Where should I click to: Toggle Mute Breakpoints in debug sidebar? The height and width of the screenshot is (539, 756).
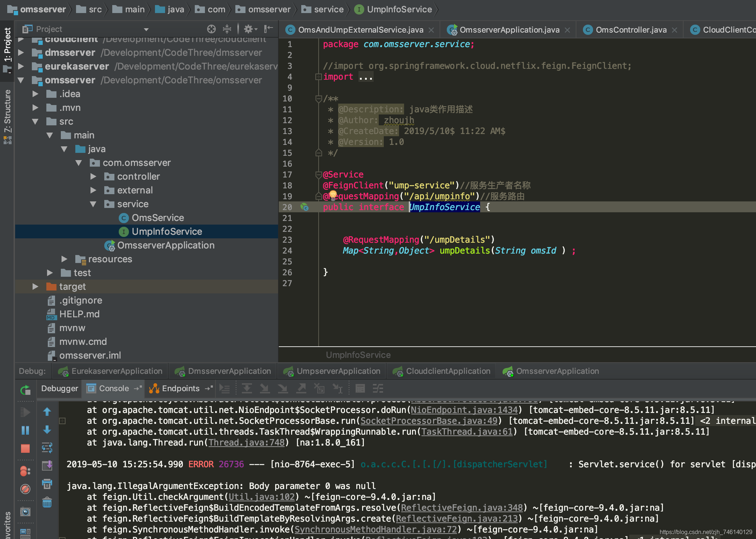click(x=25, y=489)
